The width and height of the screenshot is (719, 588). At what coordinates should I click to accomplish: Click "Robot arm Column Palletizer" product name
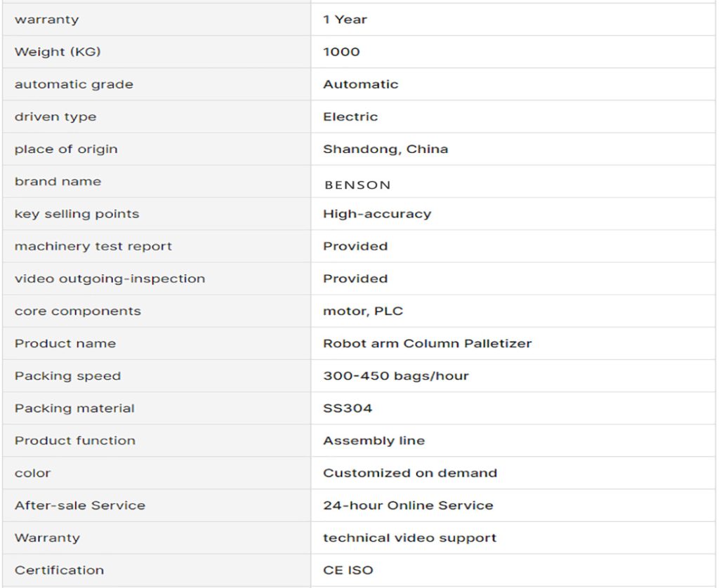427,344
